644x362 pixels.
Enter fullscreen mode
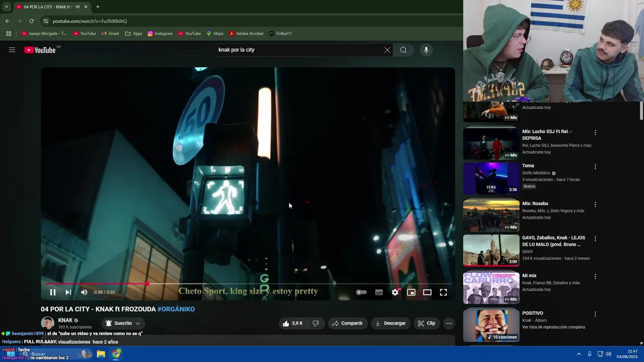click(443, 292)
